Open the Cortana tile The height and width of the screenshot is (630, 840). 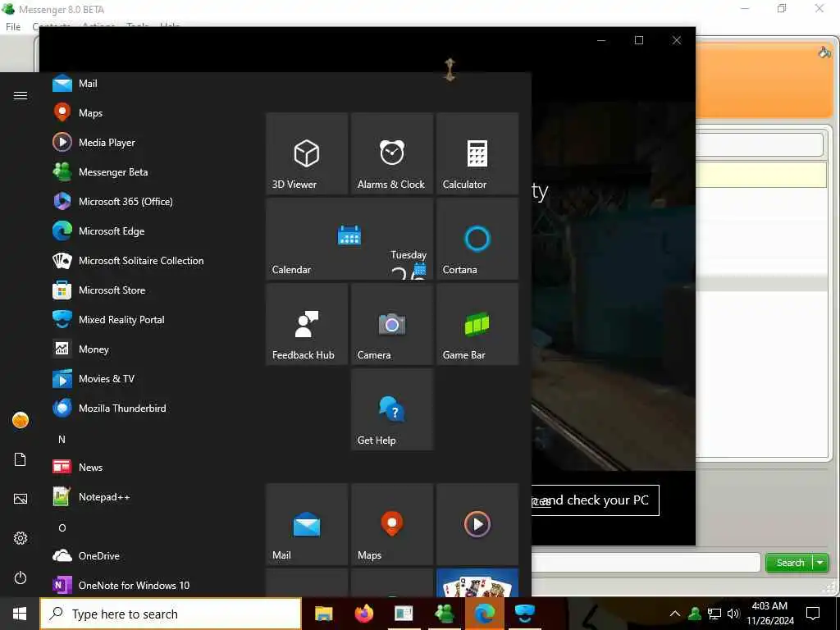click(477, 239)
